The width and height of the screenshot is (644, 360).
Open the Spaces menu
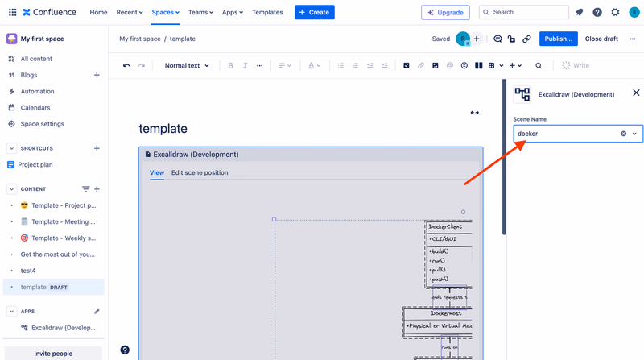[x=166, y=12]
